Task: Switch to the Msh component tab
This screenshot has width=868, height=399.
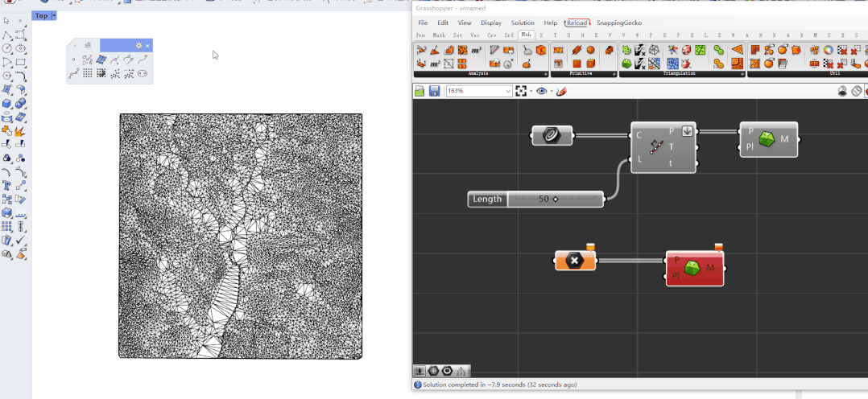Action: click(x=526, y=35)
